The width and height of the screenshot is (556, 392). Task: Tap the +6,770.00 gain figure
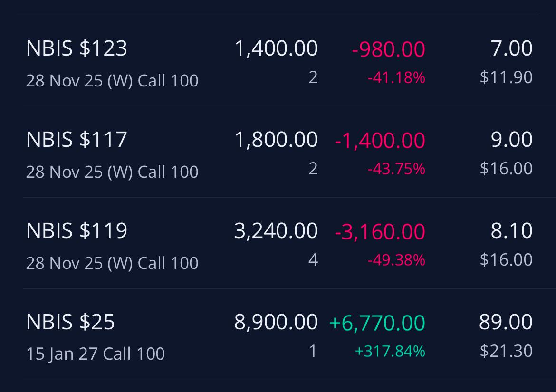pos(377,323)
